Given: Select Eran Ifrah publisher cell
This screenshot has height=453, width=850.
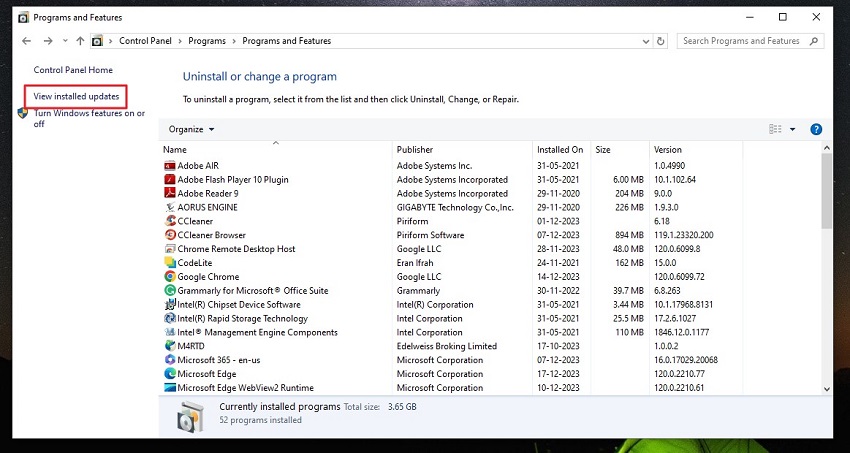Looking at the screenshot, I should tap(416, 263).
